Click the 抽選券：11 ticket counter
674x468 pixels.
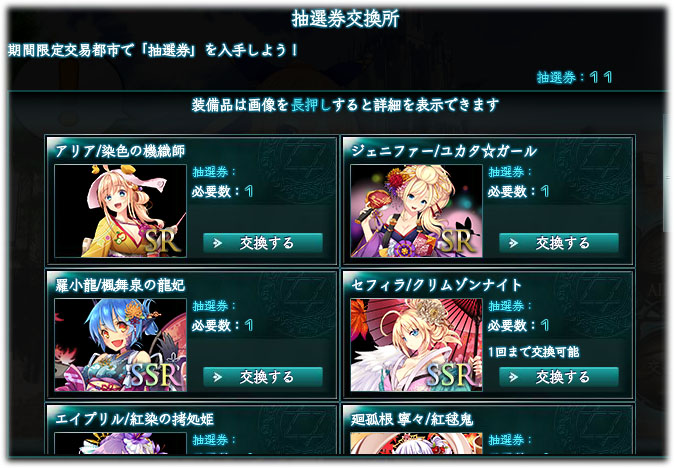pos(574,77)
